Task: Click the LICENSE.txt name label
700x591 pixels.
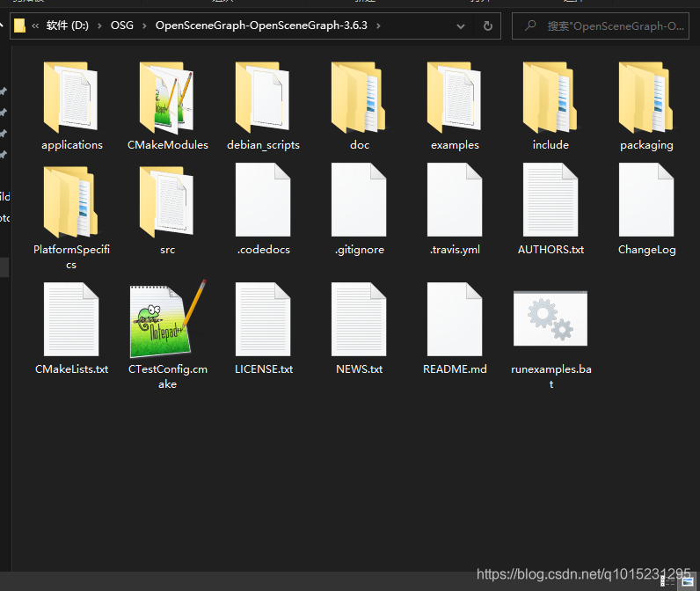Action: click(264, 369)
